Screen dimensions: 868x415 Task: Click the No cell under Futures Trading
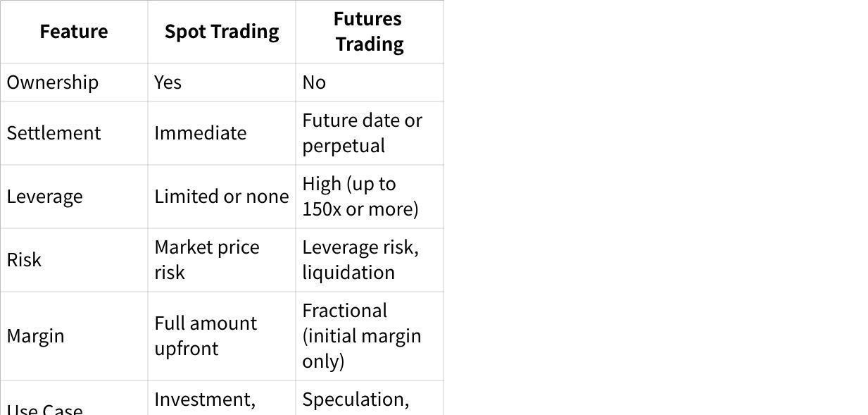[314, 82]
